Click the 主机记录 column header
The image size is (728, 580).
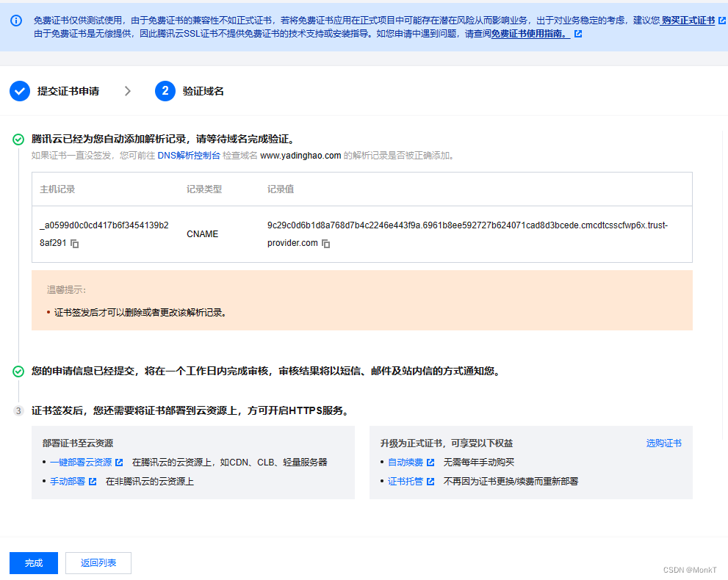57,189
